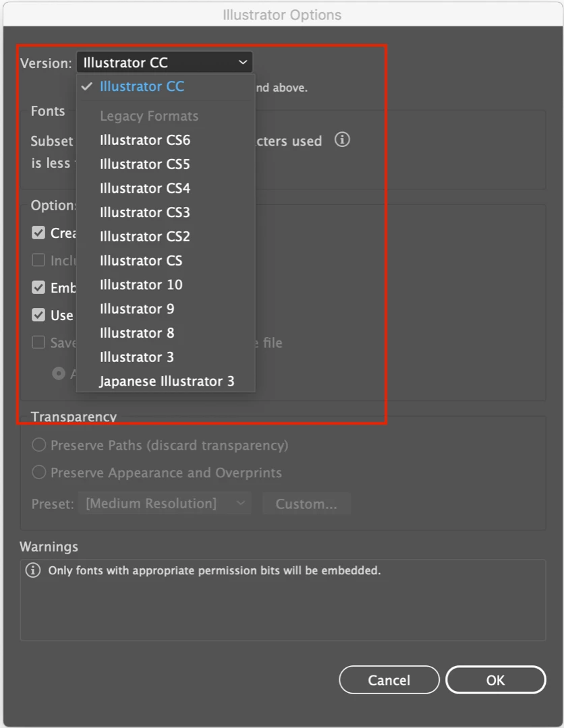Confirm with the OK button
Viewport: 564px width, 728px height.
[496, 679]
